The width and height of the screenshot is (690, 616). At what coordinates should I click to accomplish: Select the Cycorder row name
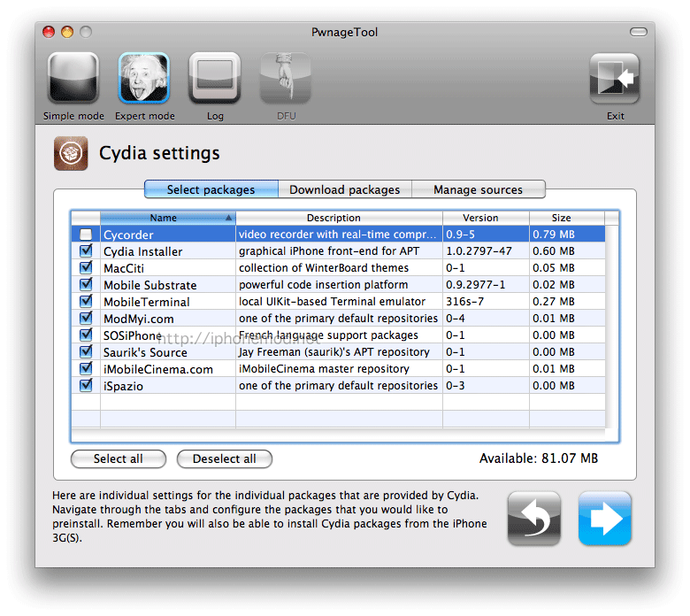coord(128,235)
